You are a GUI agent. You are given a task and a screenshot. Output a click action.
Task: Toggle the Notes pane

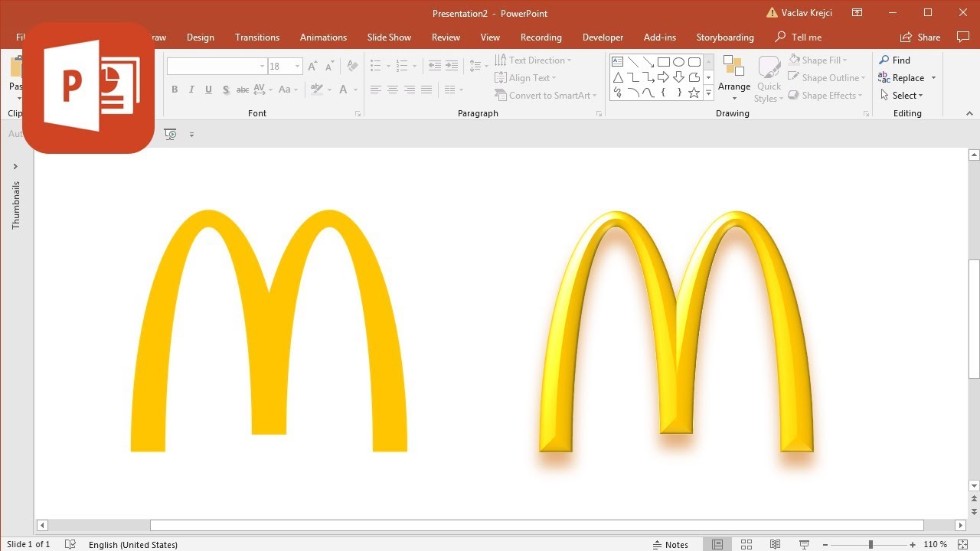pos(671,544)
